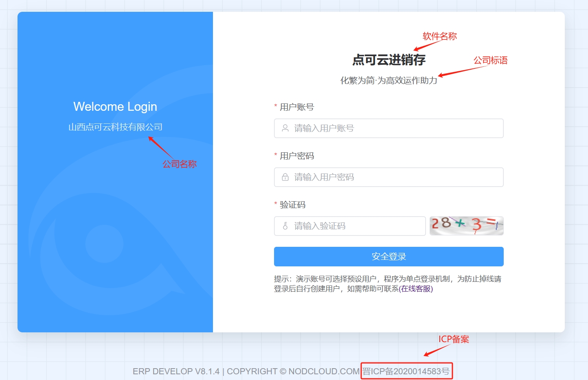Viewport: 588px width, 380px height.
Task: Click the captcha image 28+3 to refresh
Action: [467, 226]
